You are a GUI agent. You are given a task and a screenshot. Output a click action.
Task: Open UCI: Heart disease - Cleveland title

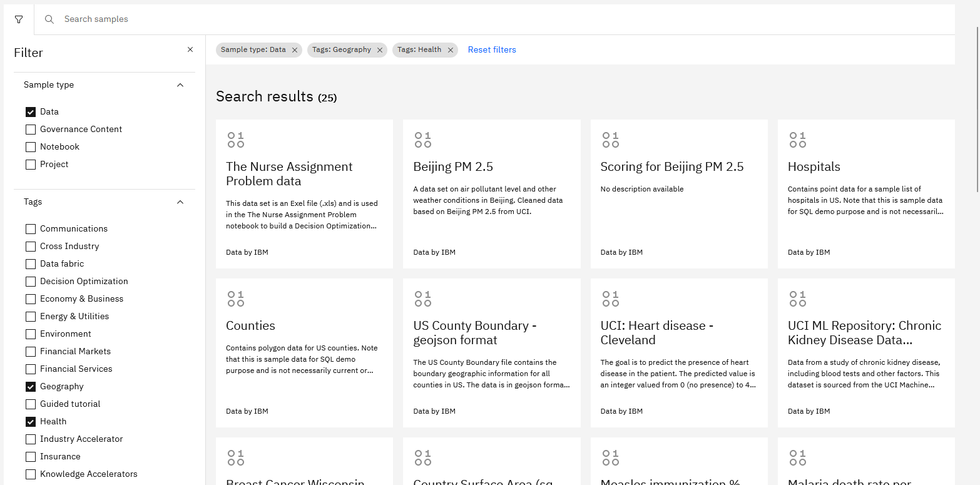pos(657,333)
